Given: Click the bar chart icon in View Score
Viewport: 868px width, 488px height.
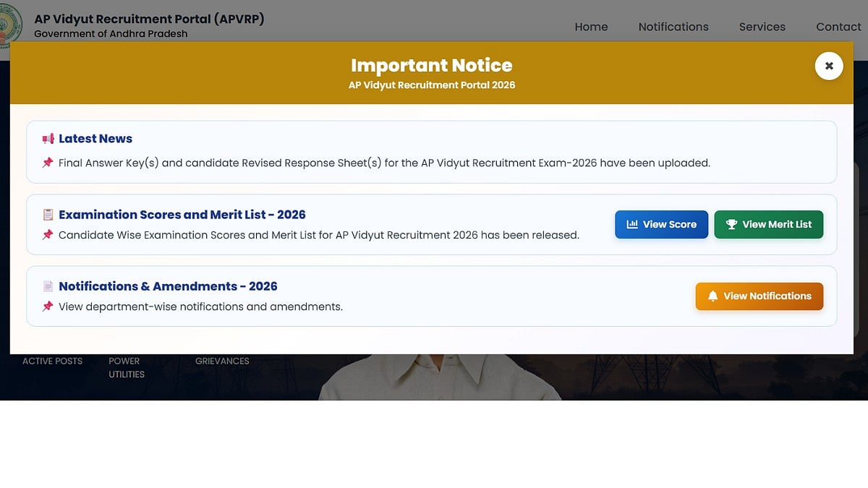Looking at the screenshot, I should [x=632, y=224].
